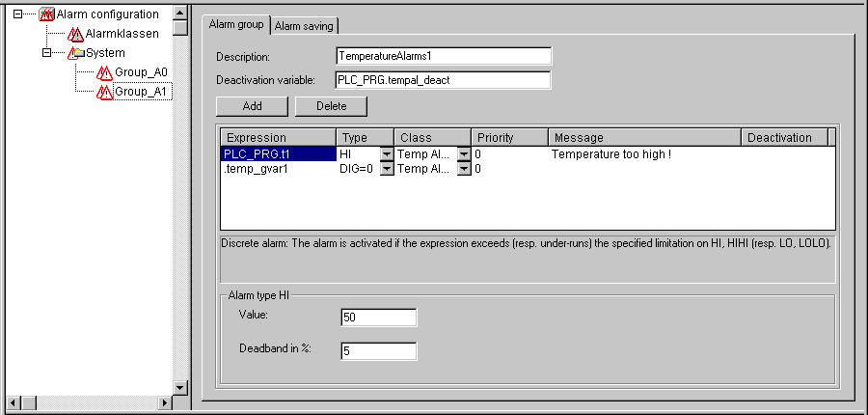The image size is (868, 415).
Task: Select Alarmklassen in the tree
Action: point(122,34)
